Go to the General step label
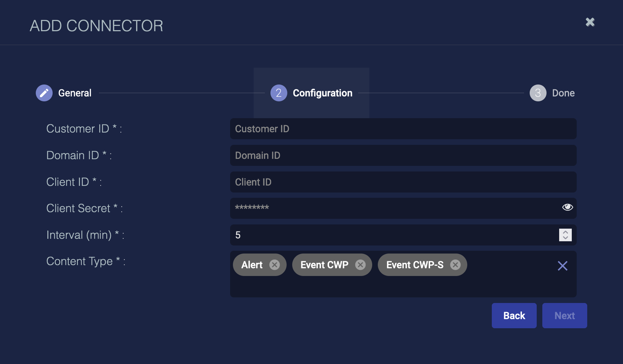This screenshot has width=623, height=364. click(75, 93)
